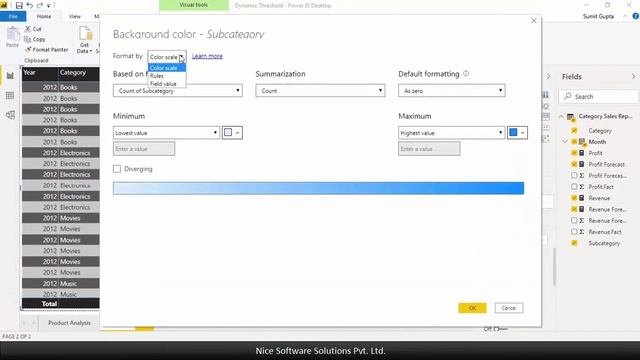Click the Format Painter brush icon
Image resolution: width=640 pixels, height=360 pixels.
[28, 49]
